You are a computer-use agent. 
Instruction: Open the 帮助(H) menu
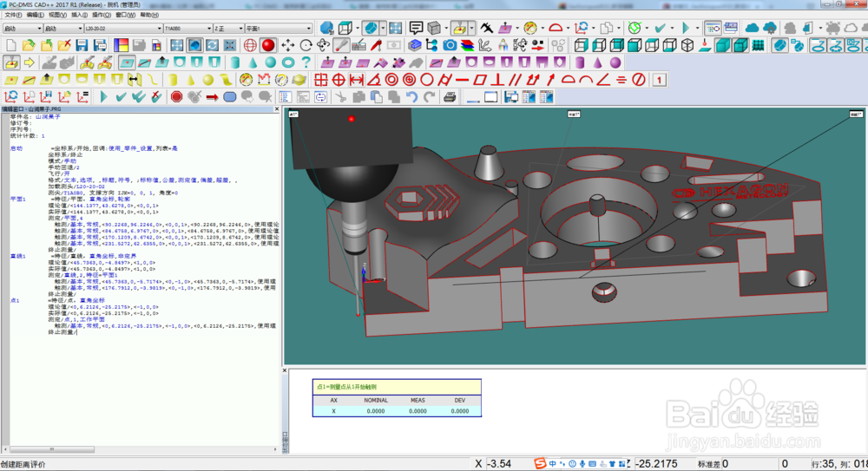[x=149, y=15]
